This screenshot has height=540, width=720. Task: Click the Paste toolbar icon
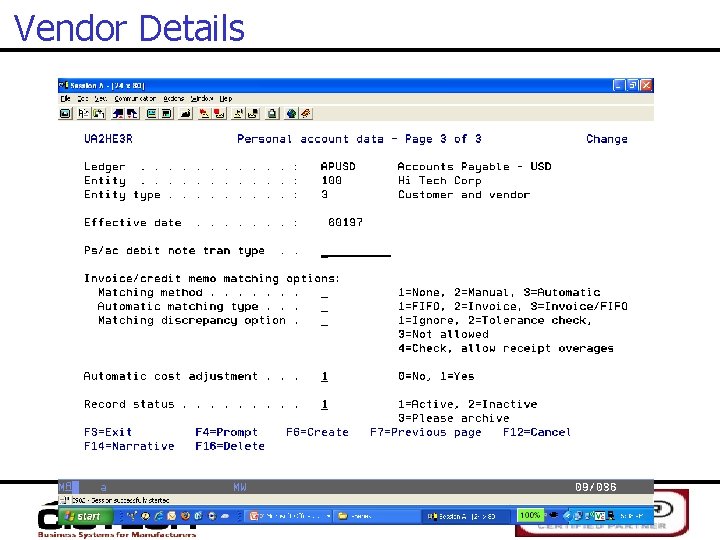pyautogui.click(x=99, y=113)
